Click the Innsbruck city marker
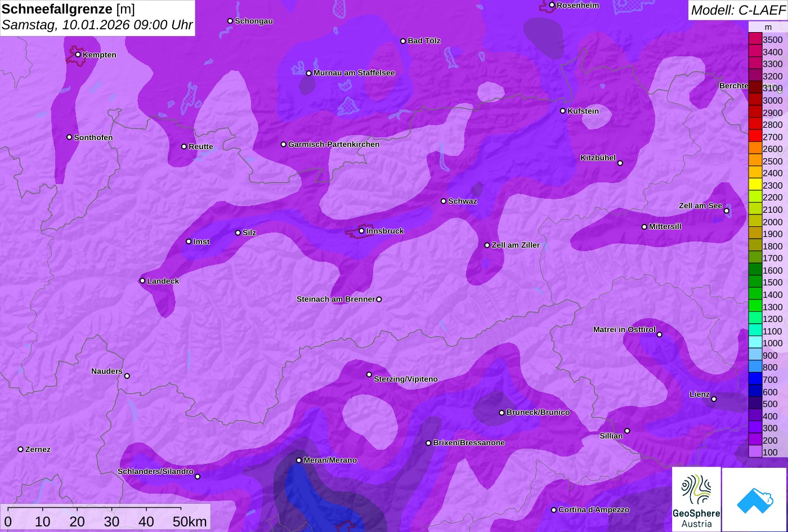 click(361, 231)
